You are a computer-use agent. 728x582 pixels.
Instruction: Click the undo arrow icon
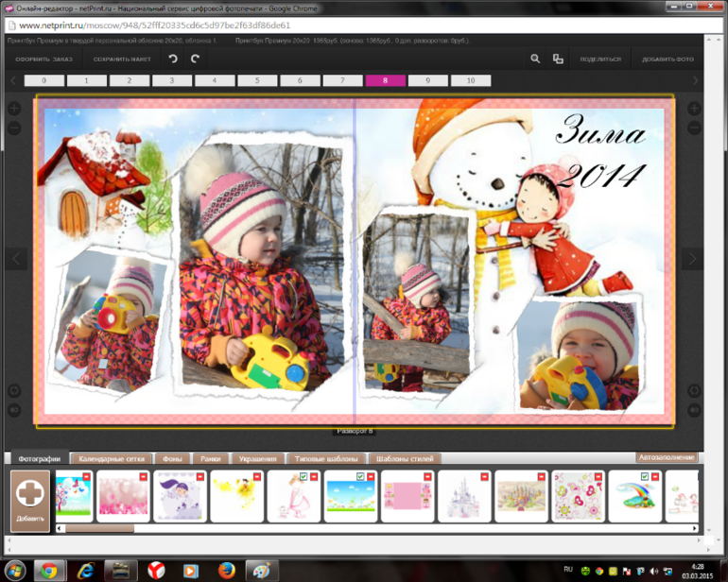coord(173,59)
